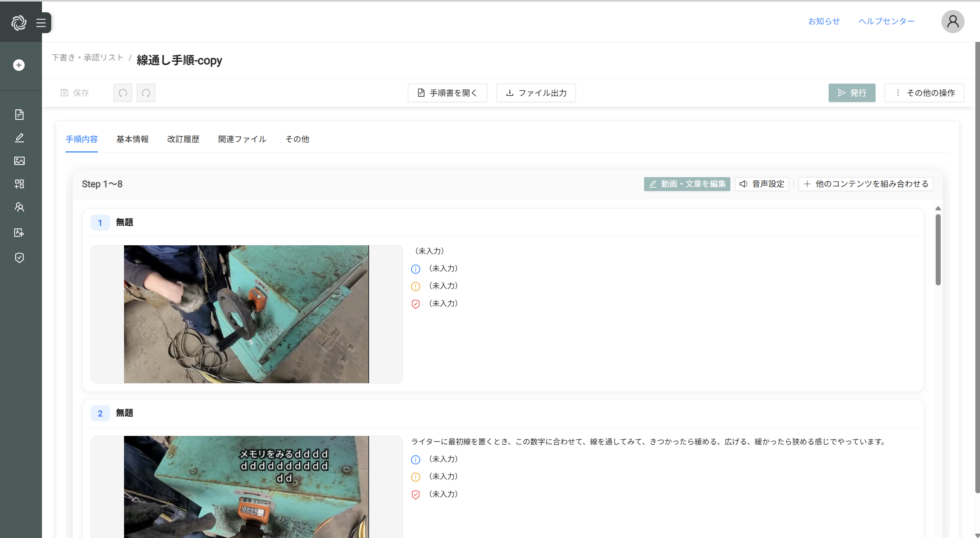
Task: Click the undo arrow button
Action: point(123,93)
